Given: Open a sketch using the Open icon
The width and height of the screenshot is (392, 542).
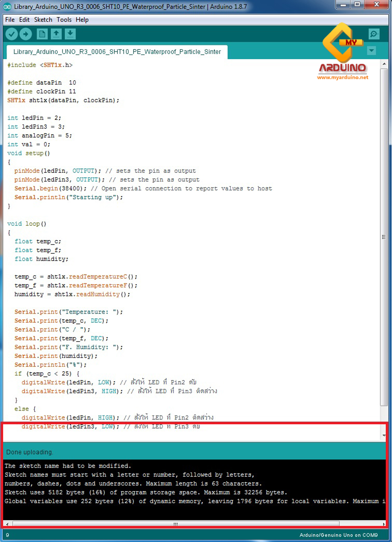Looking at the screenshot, I should (56, 34).
